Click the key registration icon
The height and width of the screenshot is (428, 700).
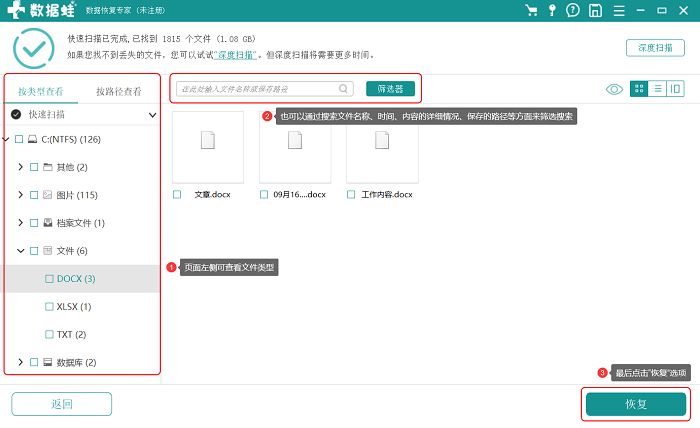(552, 10)
